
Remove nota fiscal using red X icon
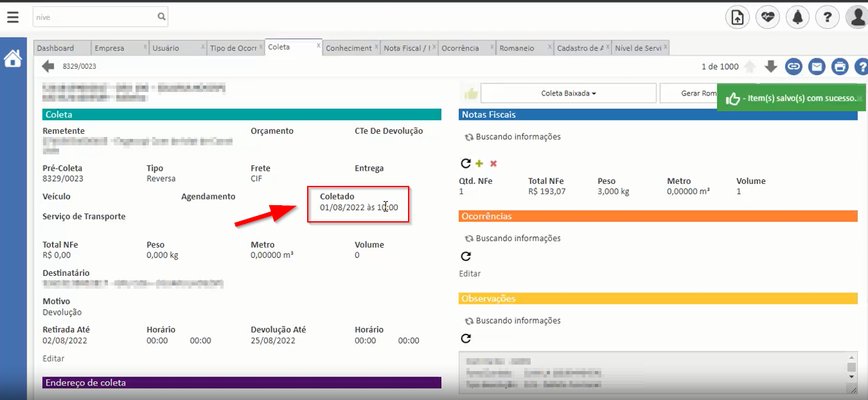coord(493,163)
